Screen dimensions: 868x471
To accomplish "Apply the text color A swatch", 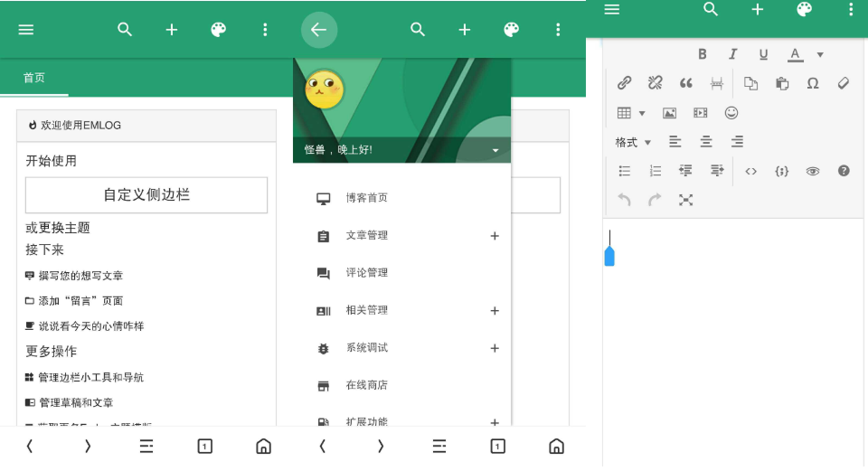I will point(795,54).
